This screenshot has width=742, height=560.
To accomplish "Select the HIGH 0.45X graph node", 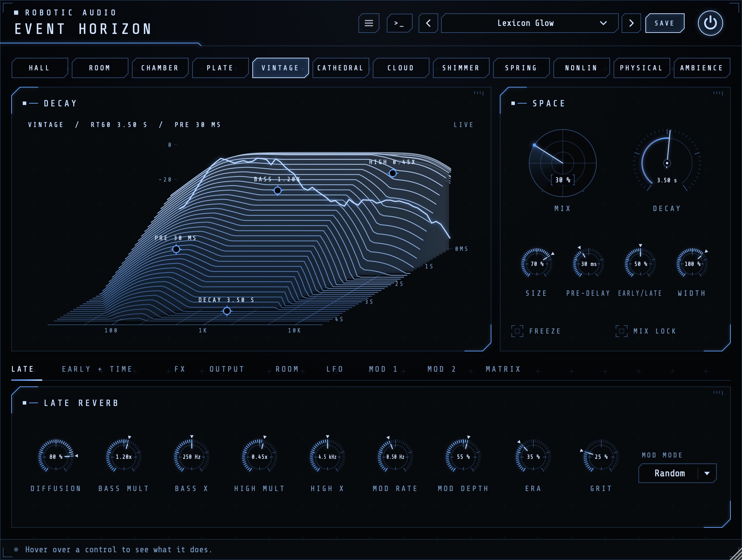I will coord(393,173).
